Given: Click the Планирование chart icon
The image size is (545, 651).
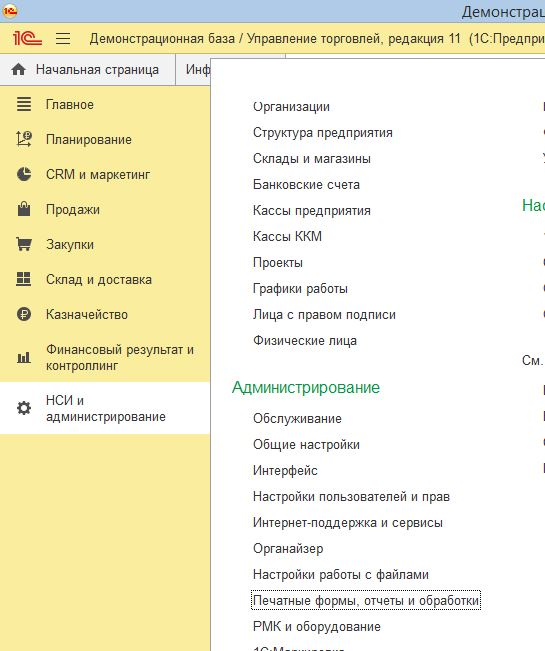Looking at the screenshot, I should [24, 139].
